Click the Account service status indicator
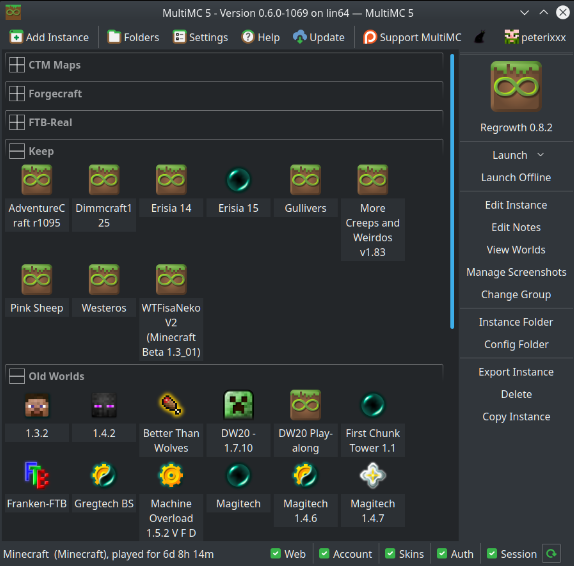The image size is (574, 566). click(x=346, y=554)
